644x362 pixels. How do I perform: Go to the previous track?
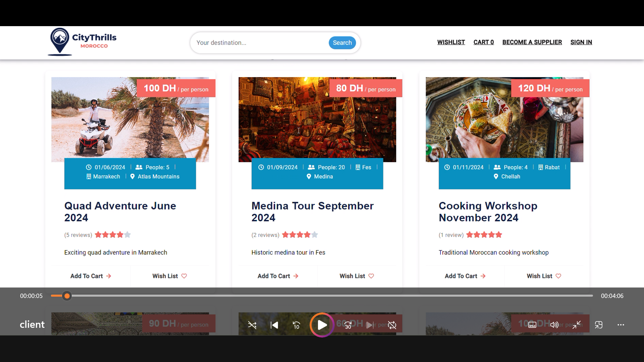pyautogui.click(x=274, y=325)
